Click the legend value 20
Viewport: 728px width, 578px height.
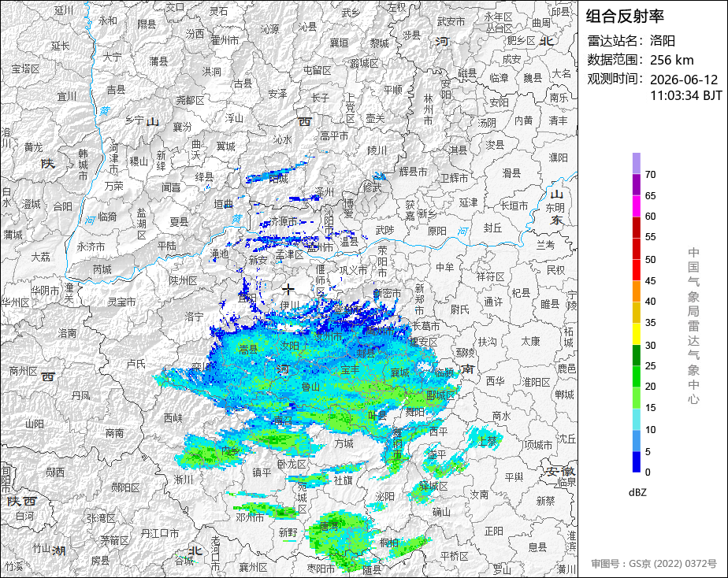[x=651, y=387]
